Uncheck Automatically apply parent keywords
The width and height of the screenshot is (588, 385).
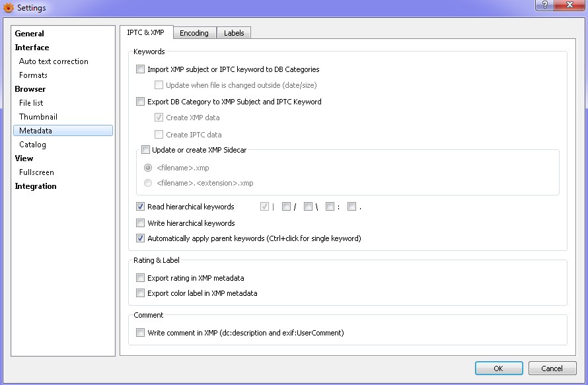(140, 238)
